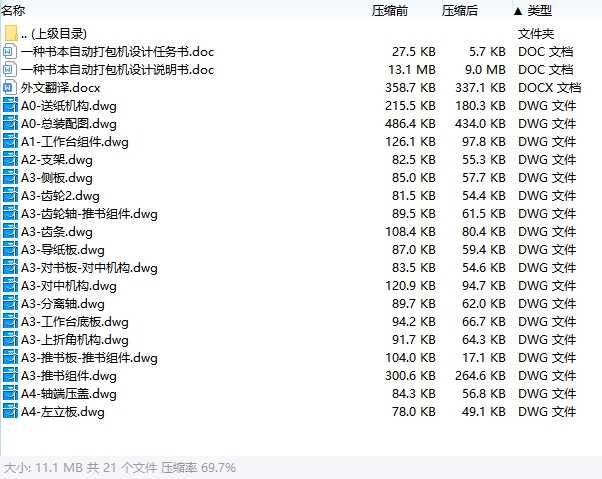This screenshot has width=602, height=479.
Task: Click the 文件夹 type cell
Action: click(x=536, y=34)
